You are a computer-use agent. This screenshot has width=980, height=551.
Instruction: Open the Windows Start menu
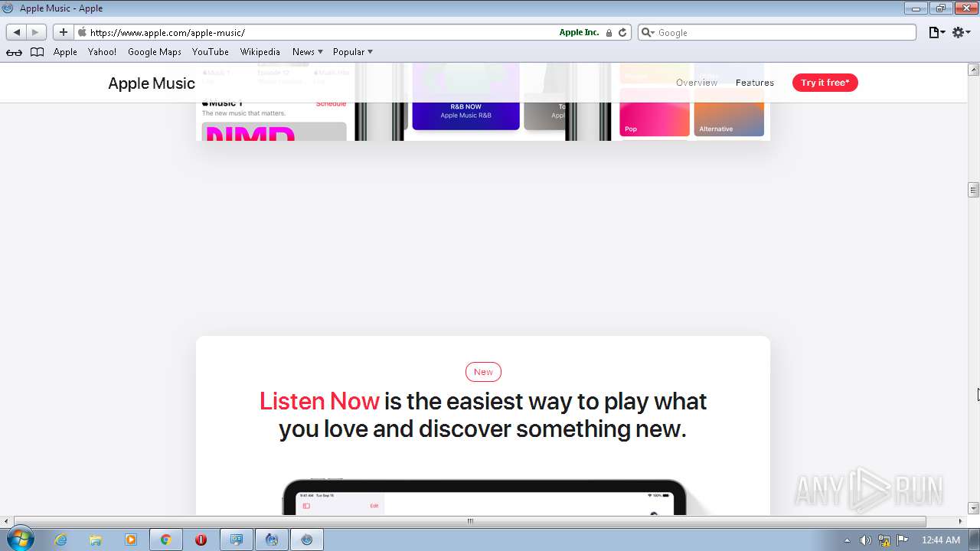pyautogui.click(x=20, y=540)
